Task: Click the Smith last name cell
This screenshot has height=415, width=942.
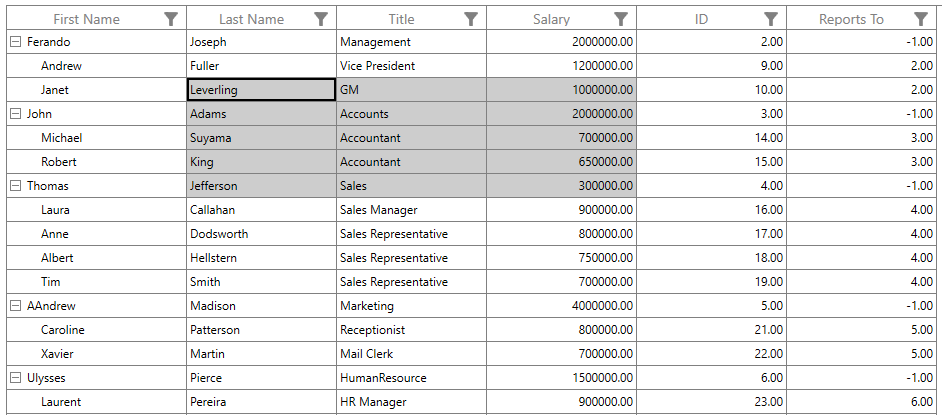Action: pyautogui.click(x=261, y=282)
